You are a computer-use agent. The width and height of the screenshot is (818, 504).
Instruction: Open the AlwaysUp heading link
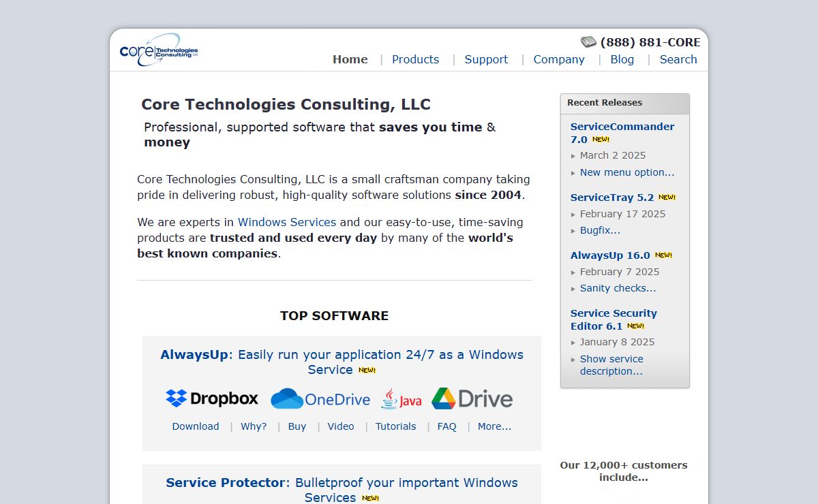342,362
